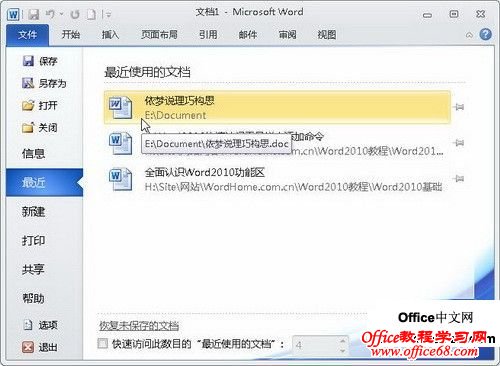Viewport: 500px width, 366px height.
Task: Select 打印 in the backstage sidebar
Action: click(x=33, y=240)
